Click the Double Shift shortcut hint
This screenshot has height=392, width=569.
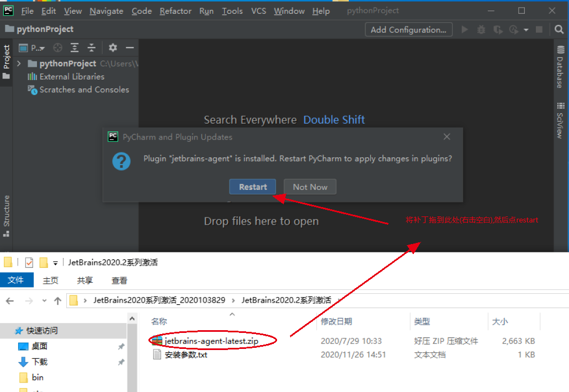coord(334,120)
